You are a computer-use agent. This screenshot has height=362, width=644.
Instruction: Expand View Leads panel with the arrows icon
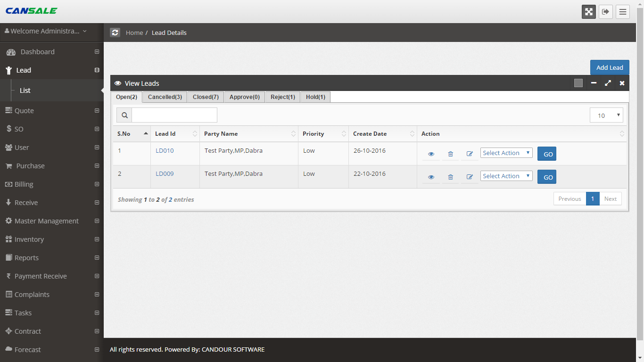(608, 83)
